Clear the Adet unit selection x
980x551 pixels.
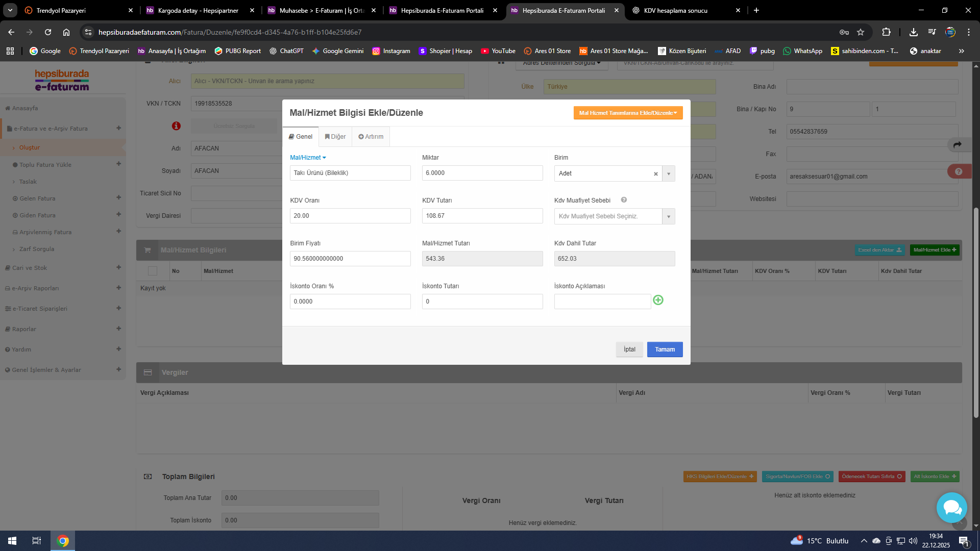(656, 174)
